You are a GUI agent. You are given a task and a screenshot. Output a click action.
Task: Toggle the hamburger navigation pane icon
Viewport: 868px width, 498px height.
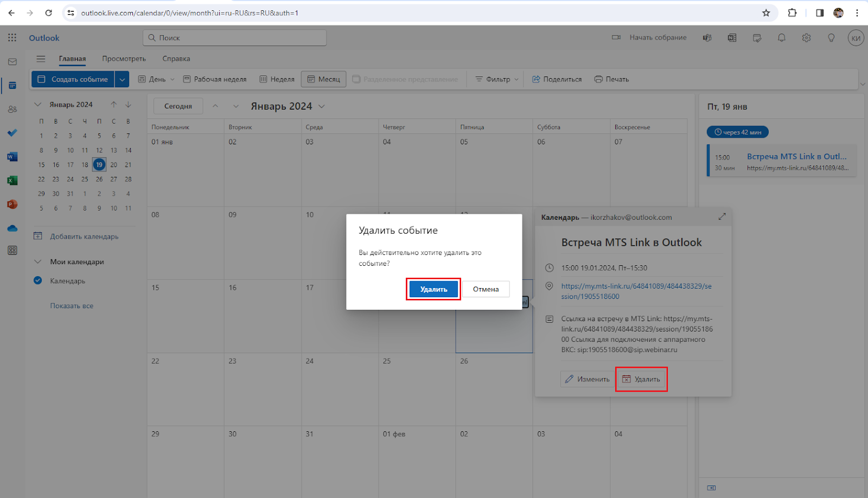pos(41,59)
